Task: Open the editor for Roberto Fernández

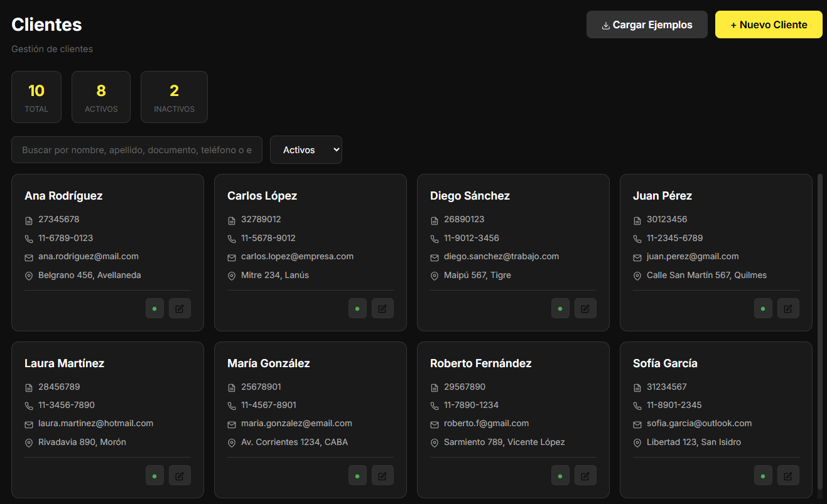Action: point(585,476)
